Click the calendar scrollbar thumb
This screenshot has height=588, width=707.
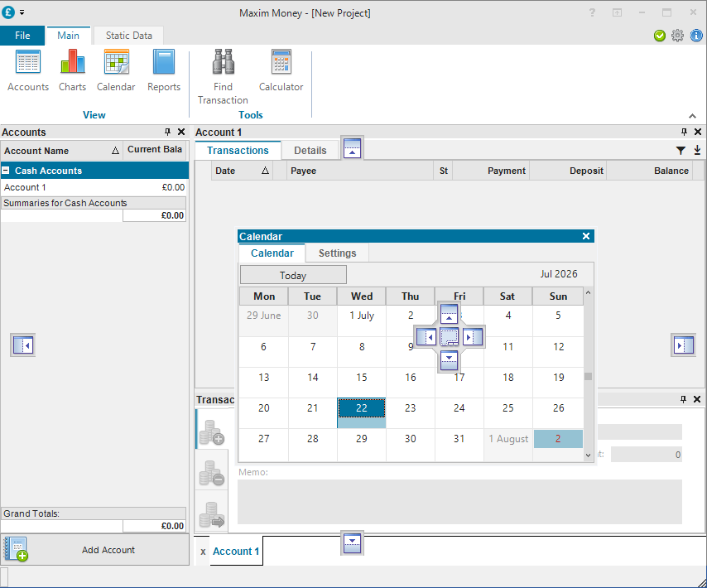tap(588, 376)
